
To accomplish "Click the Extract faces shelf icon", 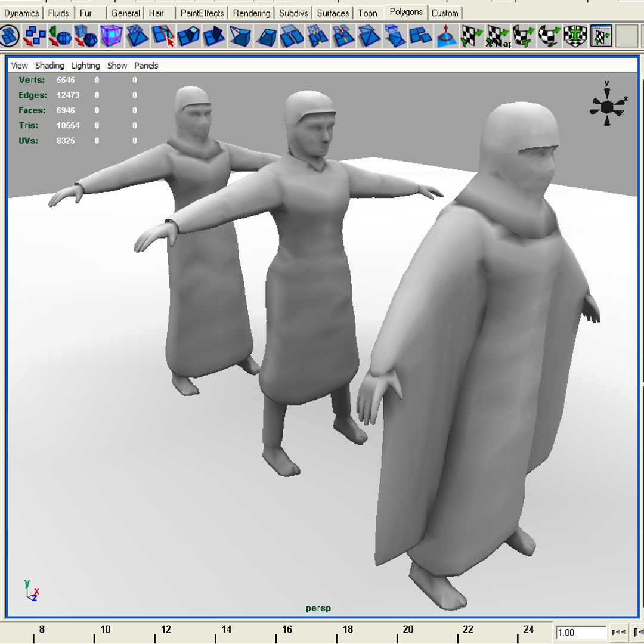I will coord(292,36).
